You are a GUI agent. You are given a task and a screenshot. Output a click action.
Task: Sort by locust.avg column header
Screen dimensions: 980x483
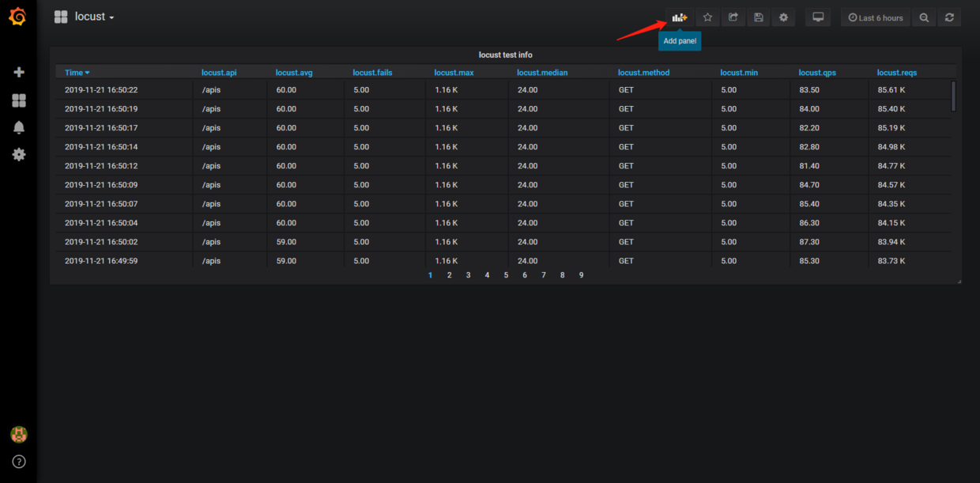pos(294,73)
